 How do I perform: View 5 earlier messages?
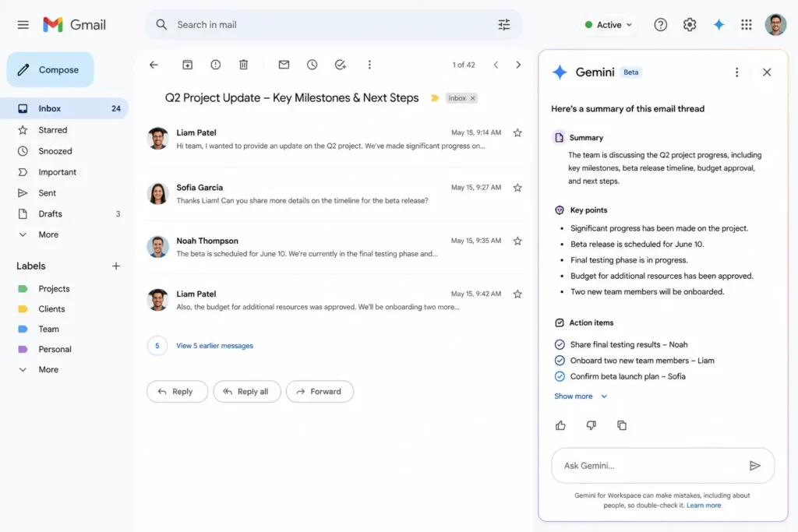(x=214, y=346)
